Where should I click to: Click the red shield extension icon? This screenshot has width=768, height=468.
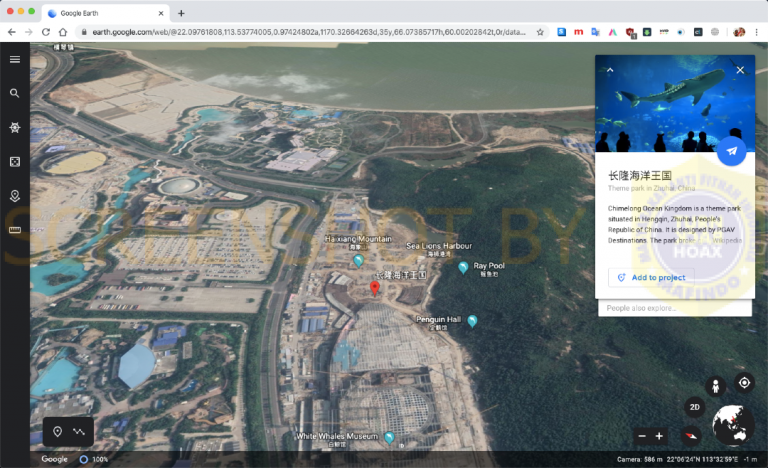[x=630, y=32]
